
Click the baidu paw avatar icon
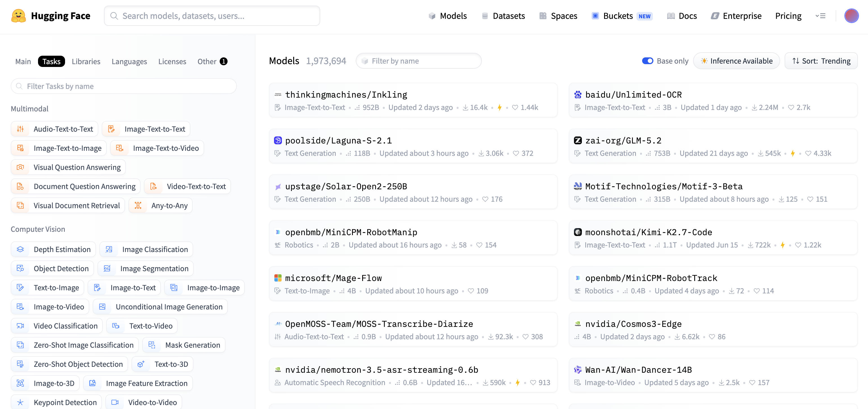pyautogui.click(x=578, y=95)
